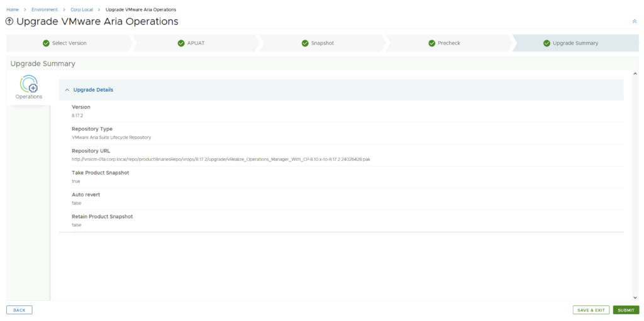Navigate to Home breadcrumb

point(12,9)
